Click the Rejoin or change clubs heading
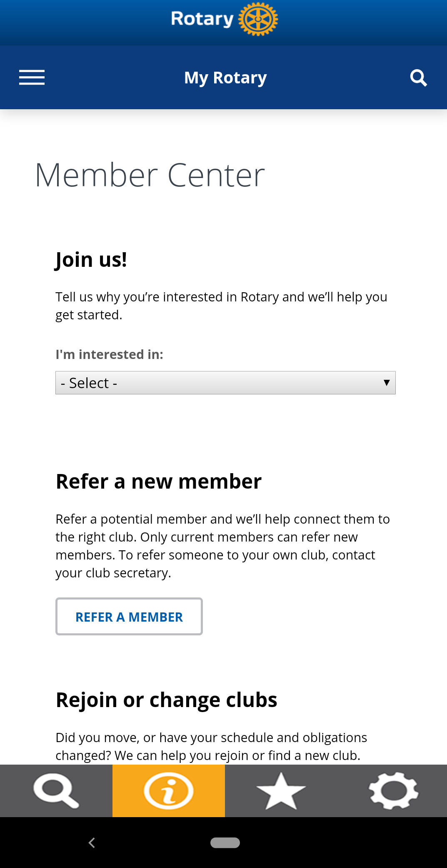Viewport: 447px width, 868px height. click(167, 700)
